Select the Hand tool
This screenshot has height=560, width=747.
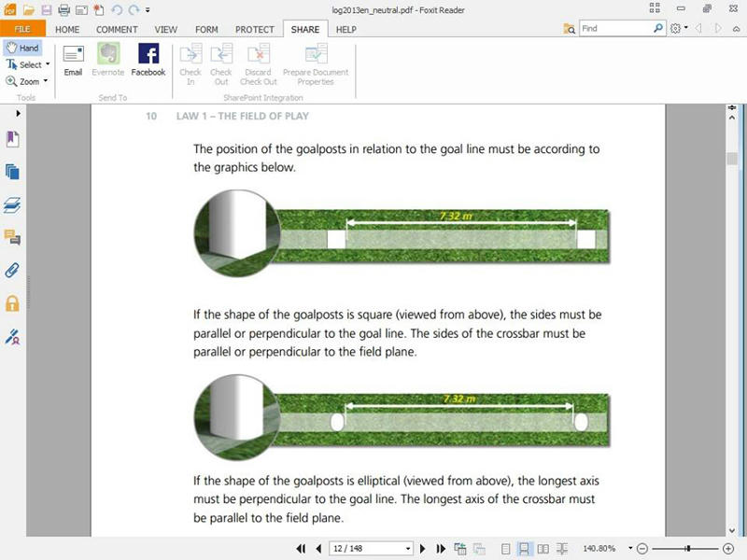coord(22,48)
